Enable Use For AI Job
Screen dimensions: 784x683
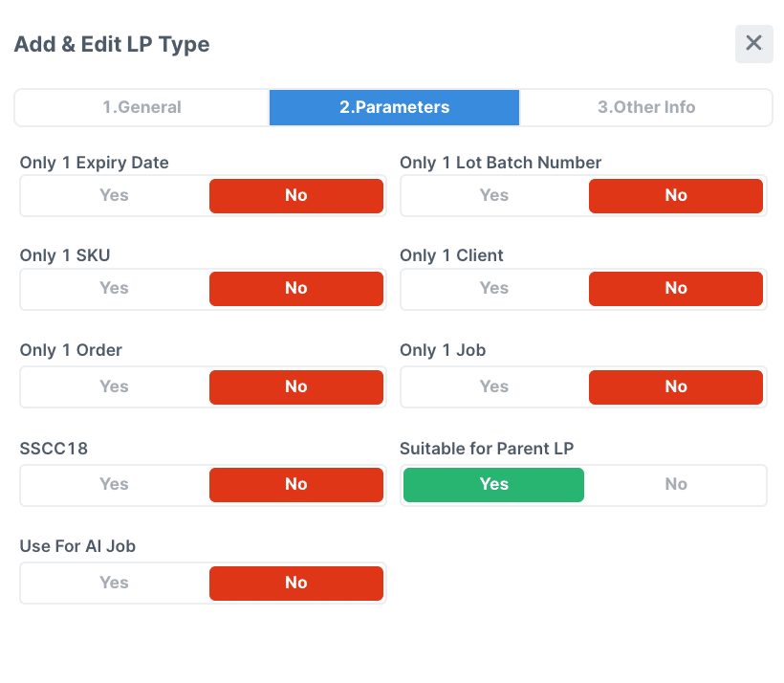114,583
